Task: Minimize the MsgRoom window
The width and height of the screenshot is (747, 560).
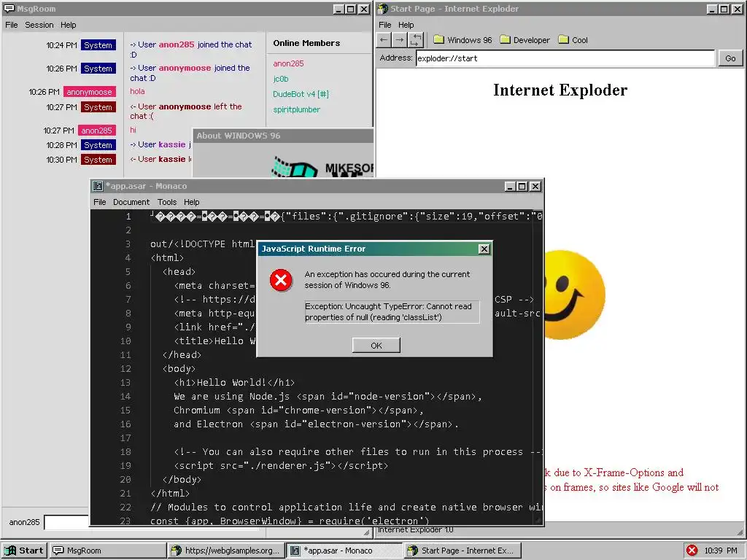Action: pos(338,9)
